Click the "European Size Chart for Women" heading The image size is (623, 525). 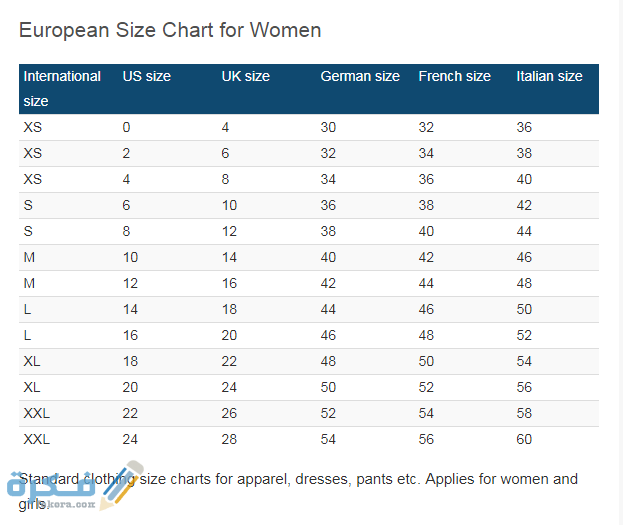click(x=170, y=30)
